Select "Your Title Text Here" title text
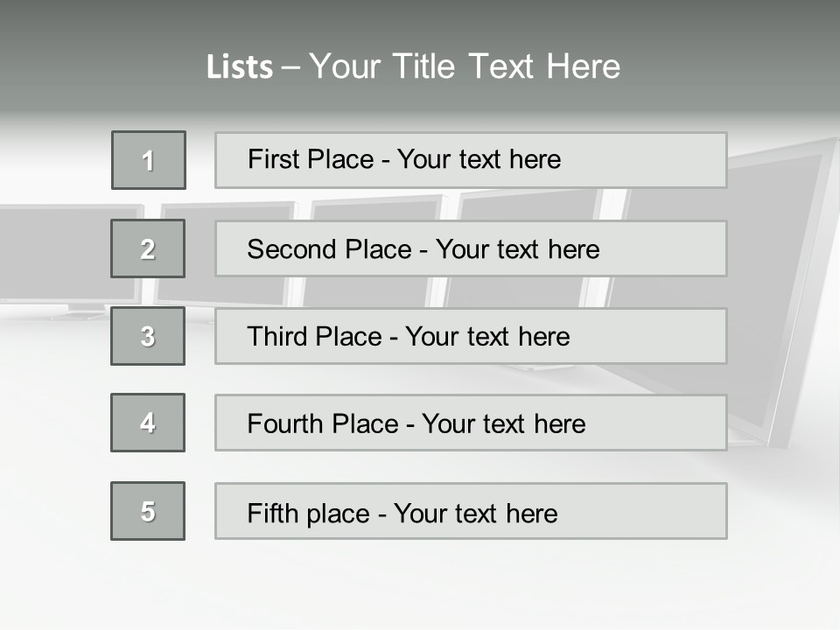Viewport: 840px width, 630px height. 465,66
